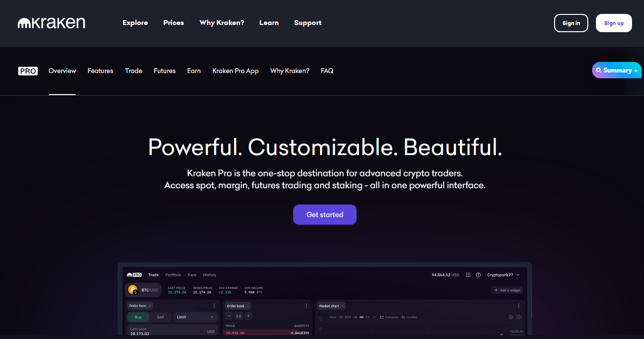The width and height of the screenshot is (644, 339).
Task: Click the Bitcoin coin icon beside BTC/USD
Action: pyautogui.click(x=133, y=290)
